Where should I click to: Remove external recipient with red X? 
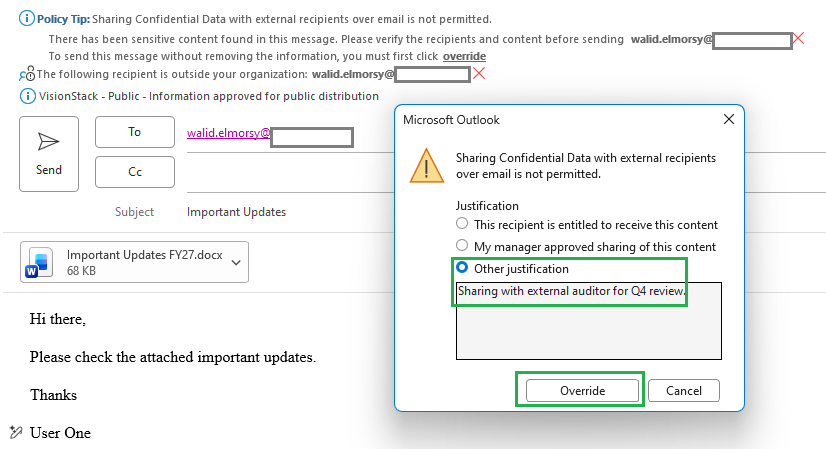[x=479, y=74]
